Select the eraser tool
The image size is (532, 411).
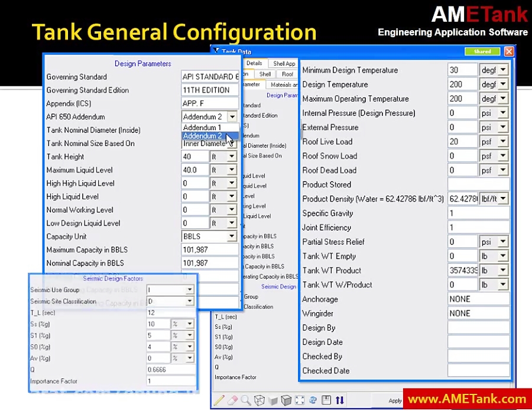pos(232,401)
